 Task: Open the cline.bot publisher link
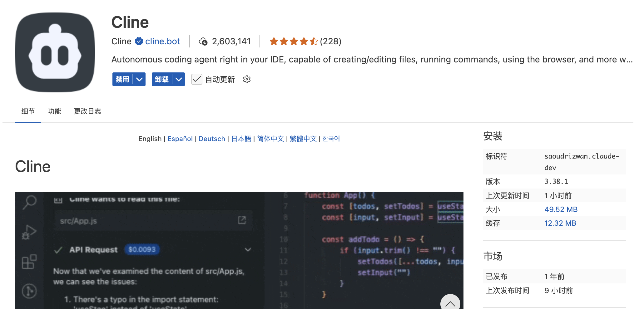(x=162, y=41)
